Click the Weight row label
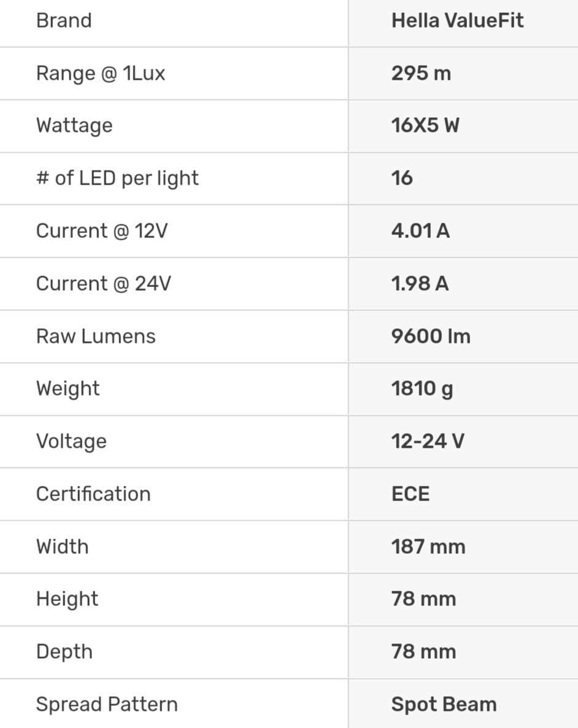 click(x=67, y=389)
